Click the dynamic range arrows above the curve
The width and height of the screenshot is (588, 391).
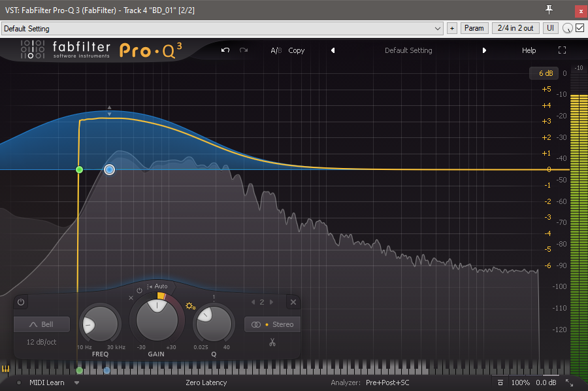pos(109,110)
